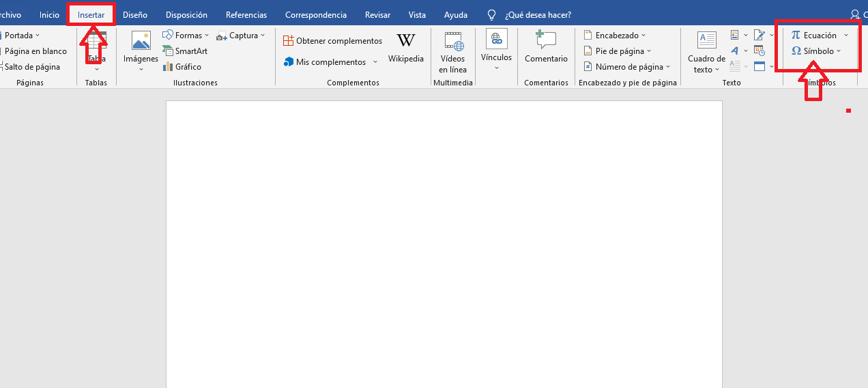Click Obtener complementos store button
This screenshot has height=388, width=868.
tap(333, 41)
